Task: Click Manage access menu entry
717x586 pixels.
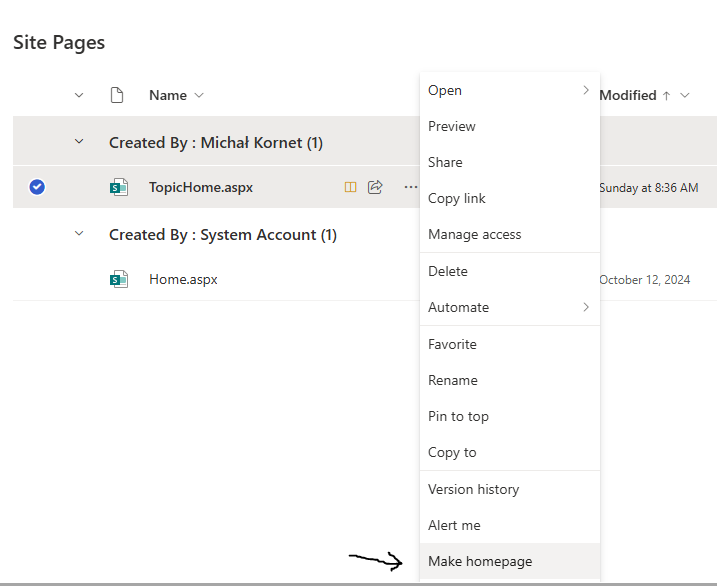Action: 474,234
